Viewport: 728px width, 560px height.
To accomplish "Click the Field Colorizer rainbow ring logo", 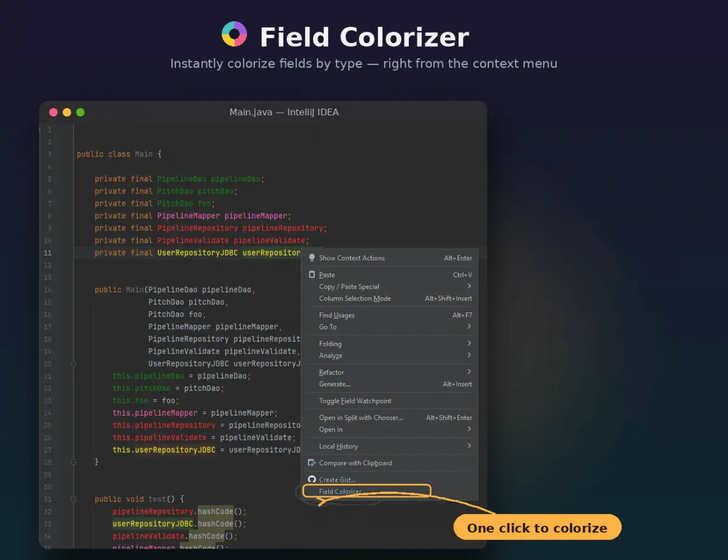I will (234, 34).
